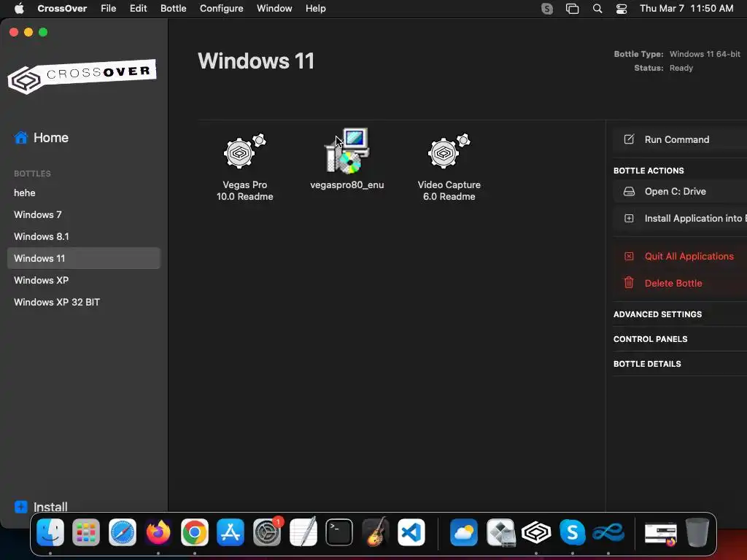Click the Windows 11 bottle title heading
Image resolution: width=747 pixels, height=560 pixels.
click(256, 61)
